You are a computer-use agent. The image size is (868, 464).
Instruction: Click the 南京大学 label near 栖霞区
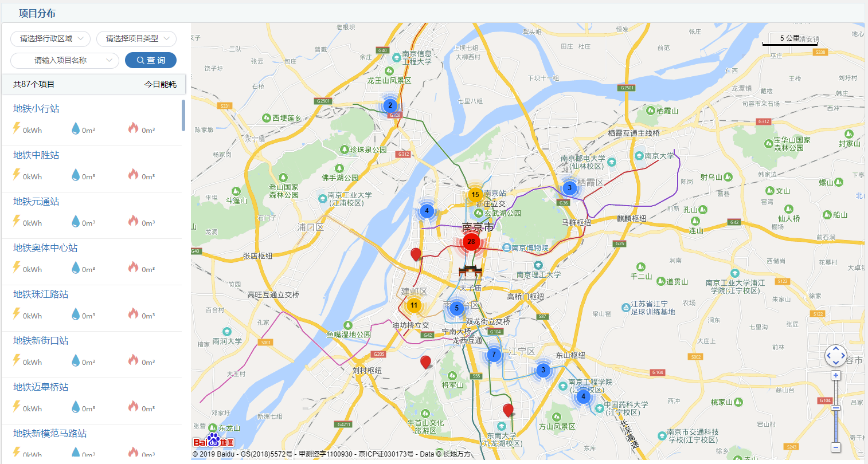(659, 156)
